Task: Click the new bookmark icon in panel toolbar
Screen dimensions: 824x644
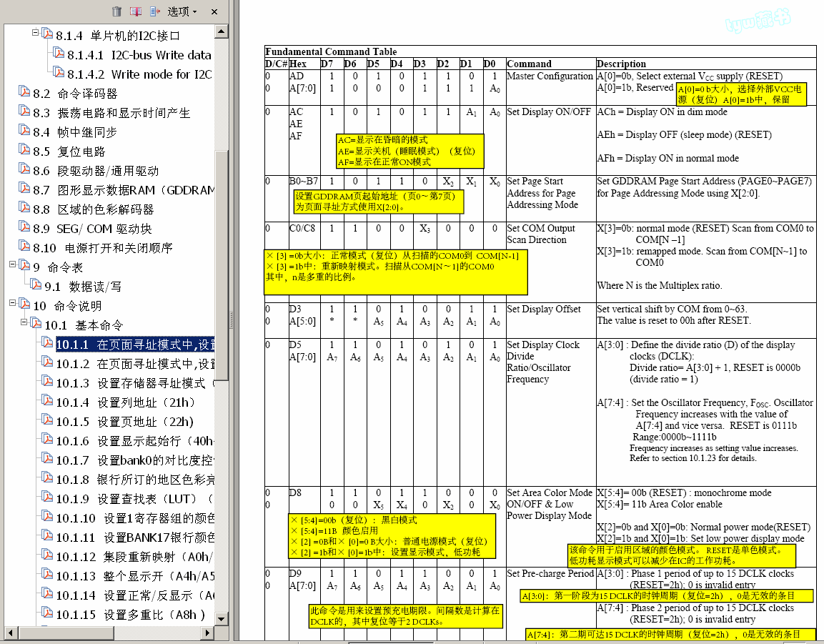Action: click(136, 11)
